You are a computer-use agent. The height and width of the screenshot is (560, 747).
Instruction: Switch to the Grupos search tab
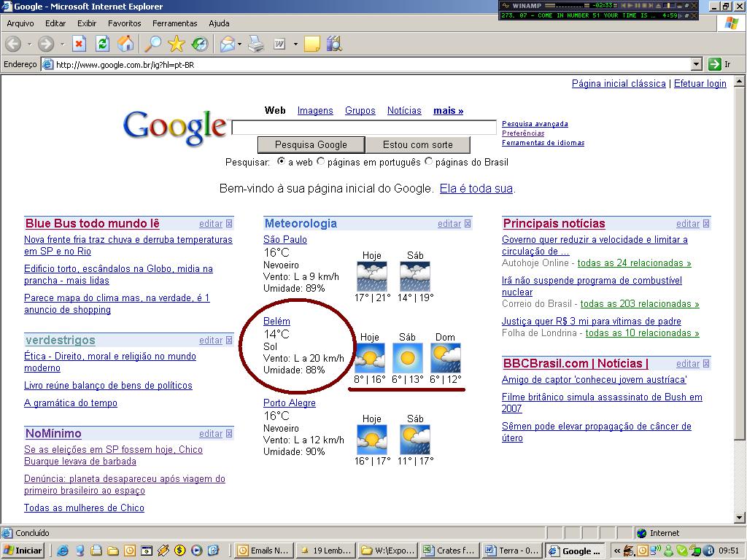tap(360, 111)
